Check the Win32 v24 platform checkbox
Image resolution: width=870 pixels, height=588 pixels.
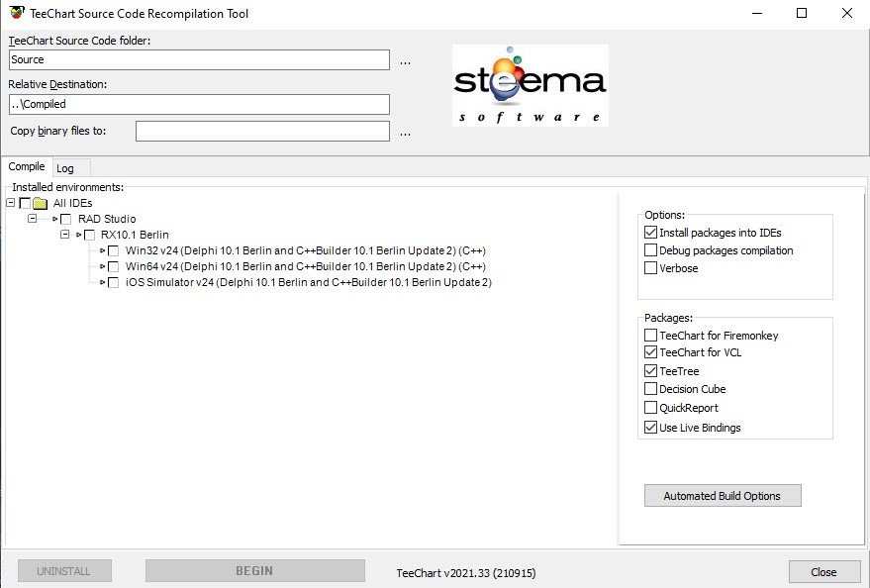click(x=113, y=250)
